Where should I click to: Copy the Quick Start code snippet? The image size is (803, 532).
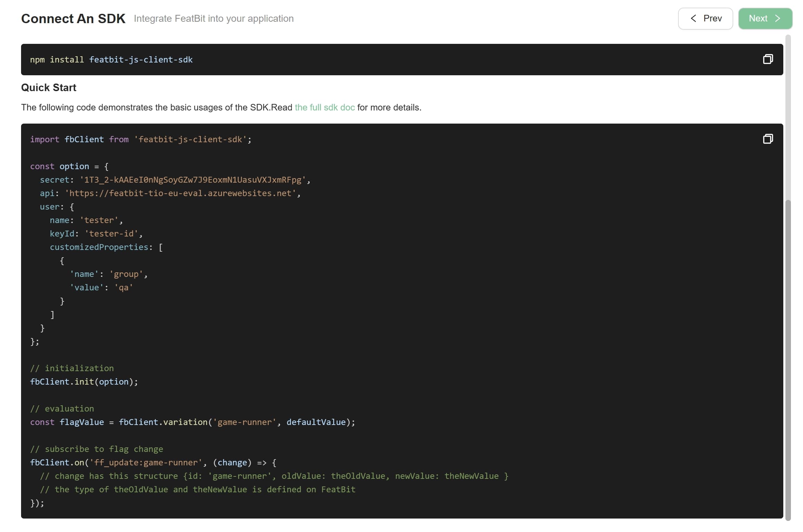[767, 139]
